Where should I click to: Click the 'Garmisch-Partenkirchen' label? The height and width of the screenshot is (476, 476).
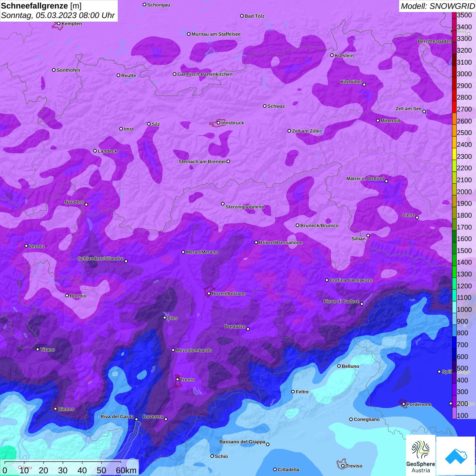[205, 74]
